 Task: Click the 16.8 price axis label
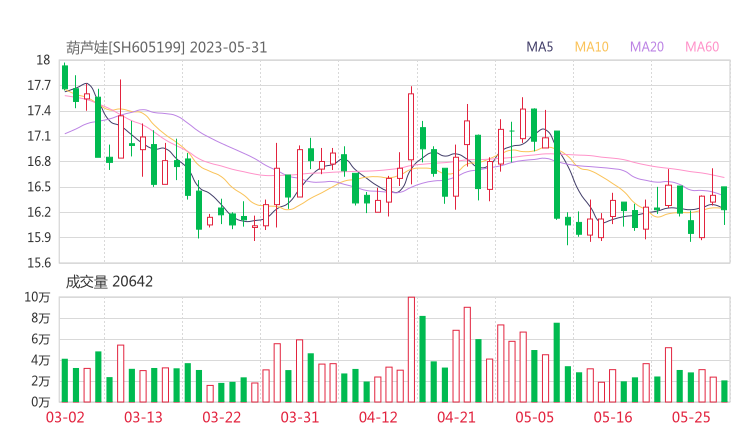click(39, 161)
